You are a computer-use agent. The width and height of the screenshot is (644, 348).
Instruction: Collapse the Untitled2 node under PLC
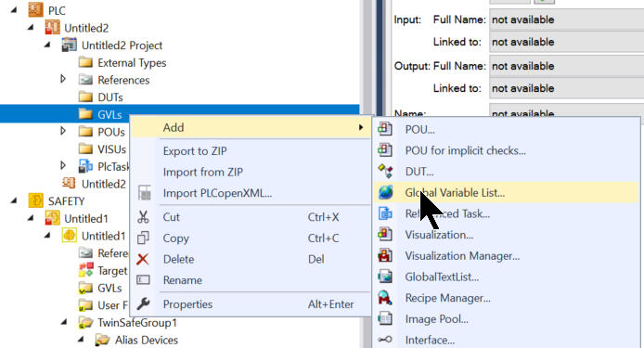pos(31,28)
